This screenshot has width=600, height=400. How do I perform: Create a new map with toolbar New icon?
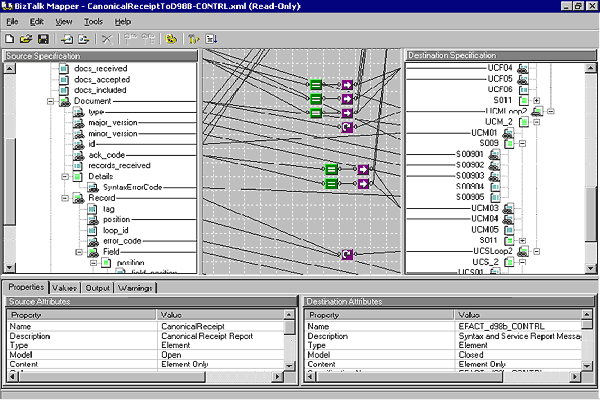10,39
